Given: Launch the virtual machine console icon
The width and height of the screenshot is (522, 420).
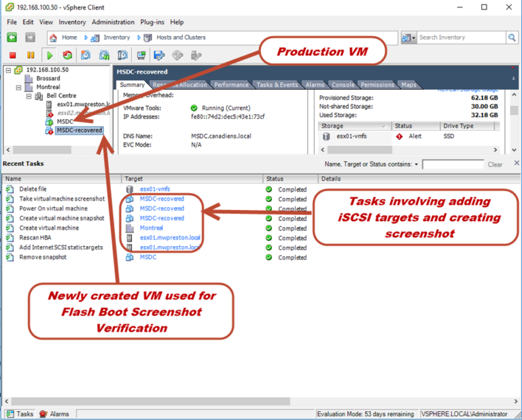Looking at the screenshot, I should pyautogui.click(x=141, y=55).
